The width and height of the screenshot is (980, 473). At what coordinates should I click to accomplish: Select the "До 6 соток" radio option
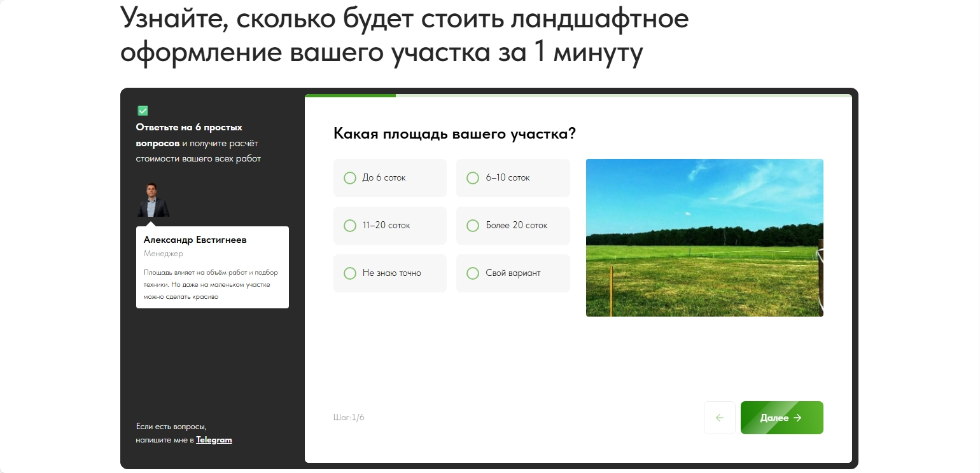coord(390,178)
